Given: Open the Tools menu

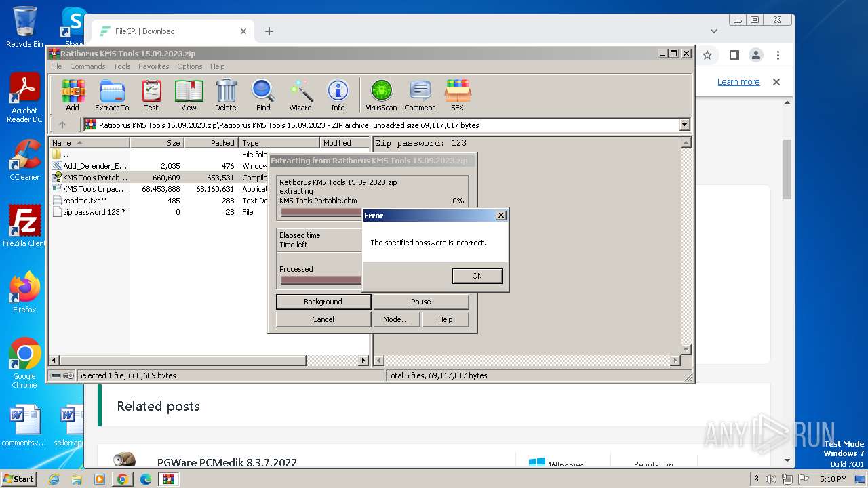Looking at the screenshot, I should point(122,66).
